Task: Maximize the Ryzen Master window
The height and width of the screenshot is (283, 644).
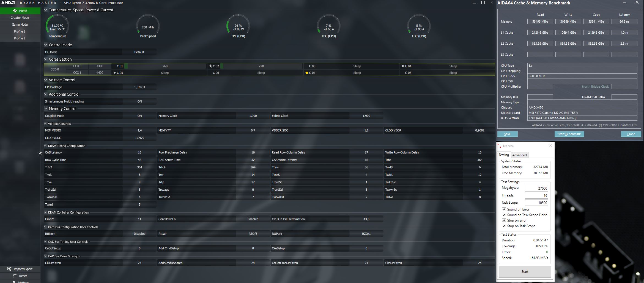Action: 483,2
